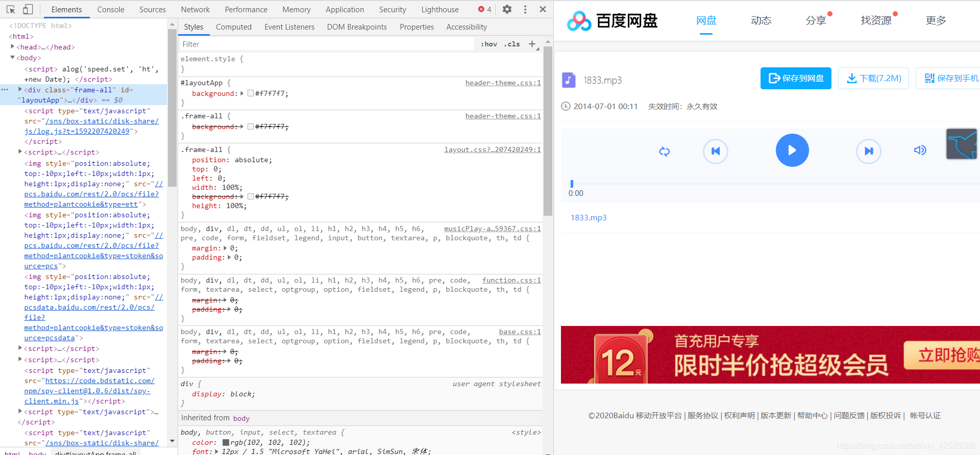
Task: Open the 网盘 navigation item
Action: [x=706, y=20]
